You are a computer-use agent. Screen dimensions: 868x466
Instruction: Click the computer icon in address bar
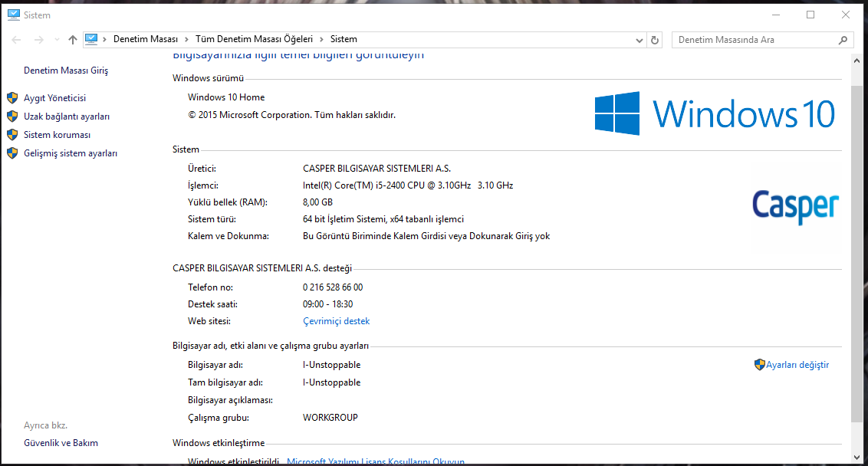coord(91,39)
